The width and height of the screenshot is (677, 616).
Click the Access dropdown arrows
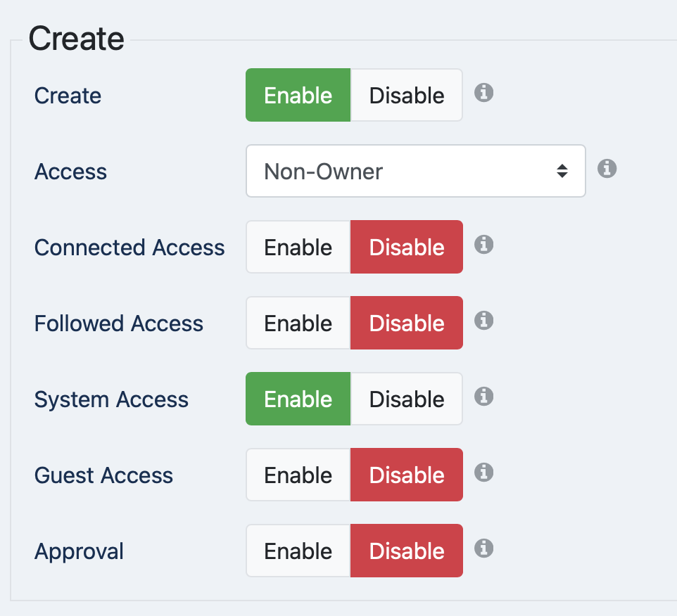562,171
